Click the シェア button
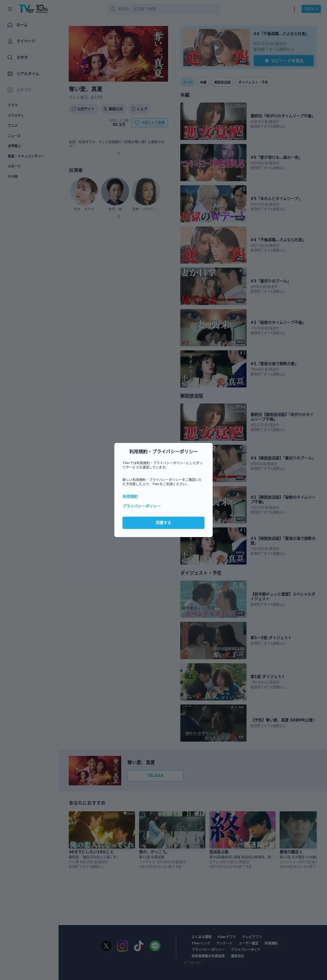The height and width of the screenshot is (980, 327). coord(139,109)
